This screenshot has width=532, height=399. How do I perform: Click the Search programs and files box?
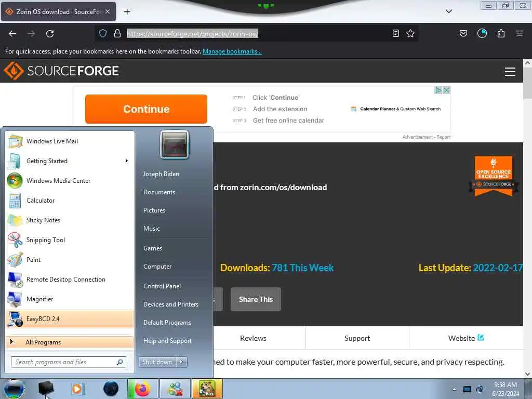click(x=68, y=362)
